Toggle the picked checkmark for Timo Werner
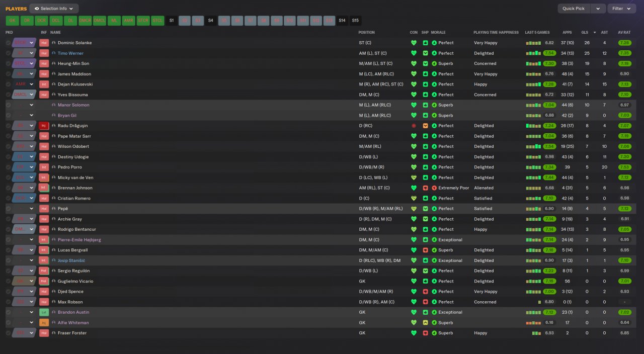644x354 pixels. [x=8, y=53]
